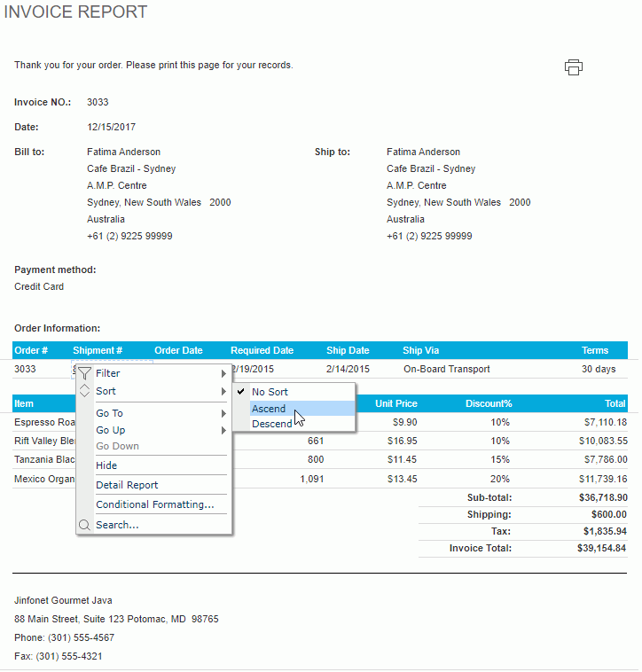Screen dimensions: 642x672
Task: Click ship date 2/14/2015 cell
Action: (x=348, y=369)
